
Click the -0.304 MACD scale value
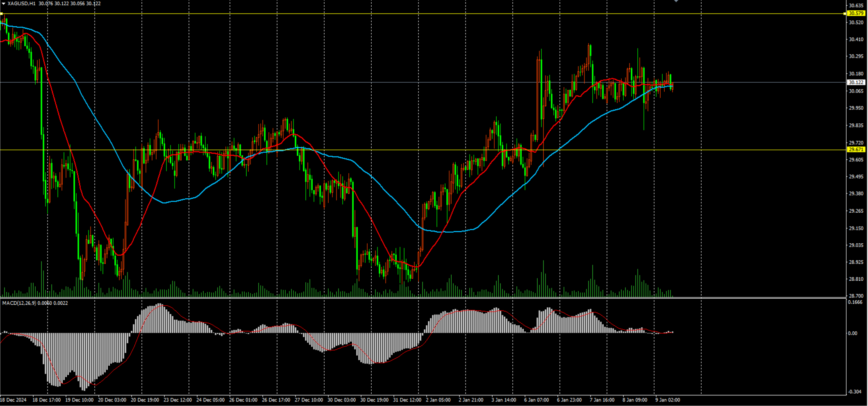[855, 392]
